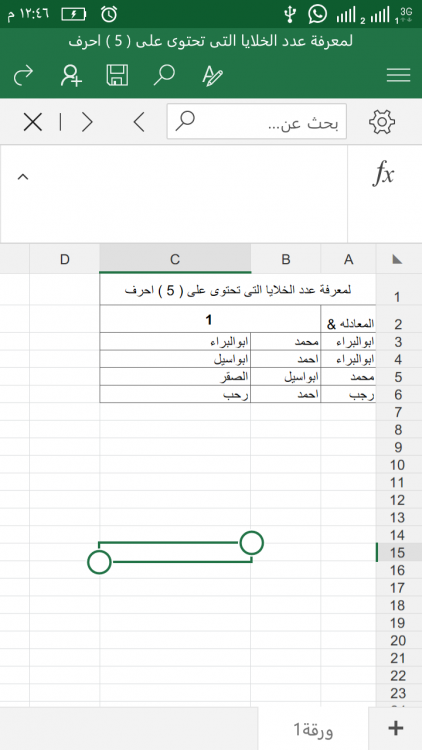Viewport: 422px width, 750px height.
Task: Open search settings gear icon
Action: 382,121
